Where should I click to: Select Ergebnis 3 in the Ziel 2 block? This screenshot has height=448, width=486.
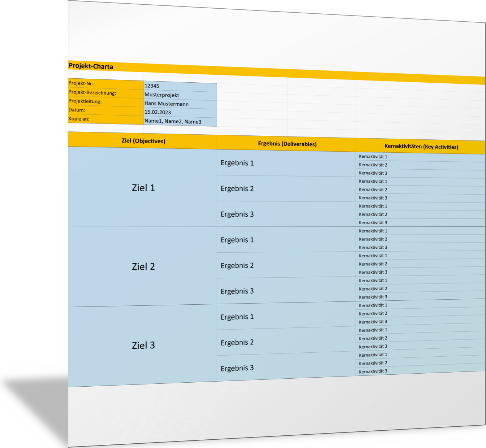(287, 291)
